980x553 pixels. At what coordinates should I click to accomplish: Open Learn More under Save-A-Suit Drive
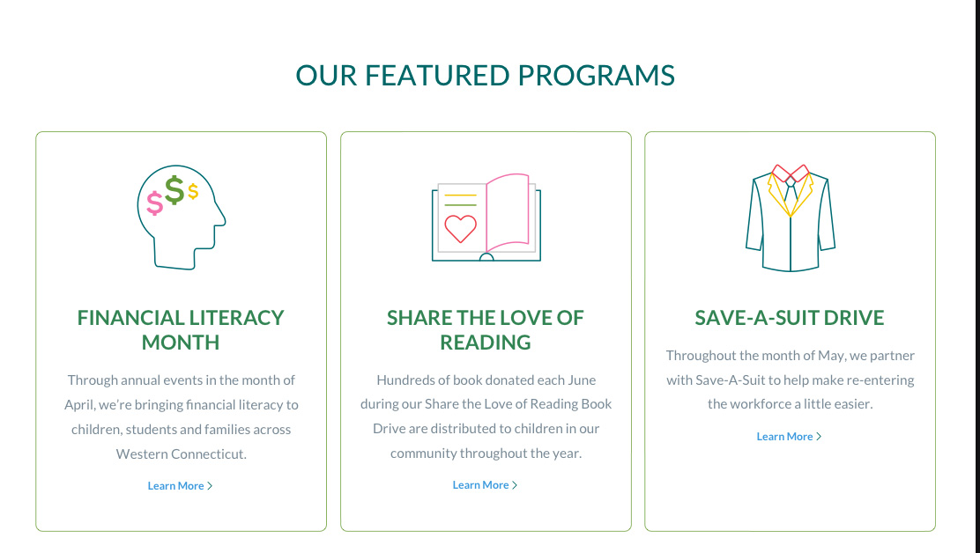click(x=785, y=437)
